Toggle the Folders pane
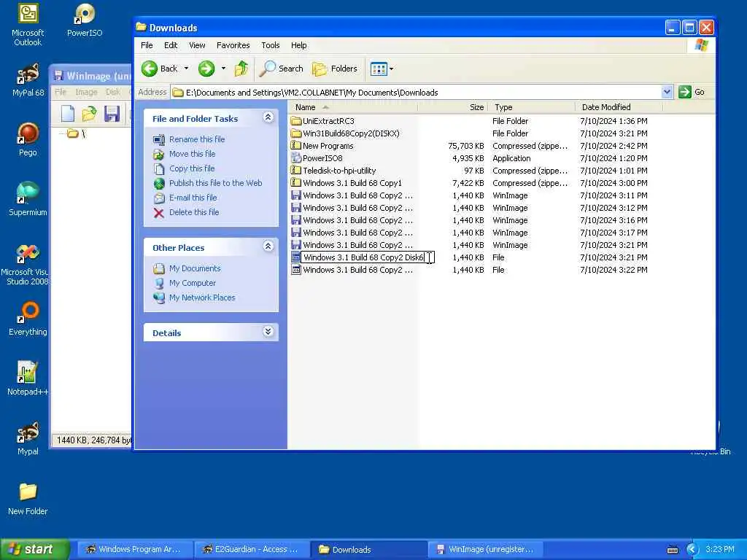747x560 pixels. pyautogui.click(x=335, y=69)
